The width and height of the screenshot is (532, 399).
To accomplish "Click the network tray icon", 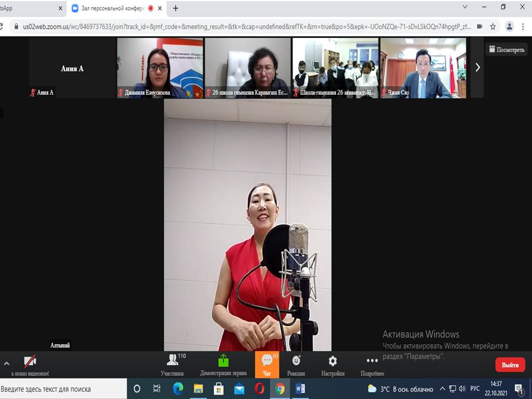I will pyautogui.click(x=452, y=389).
